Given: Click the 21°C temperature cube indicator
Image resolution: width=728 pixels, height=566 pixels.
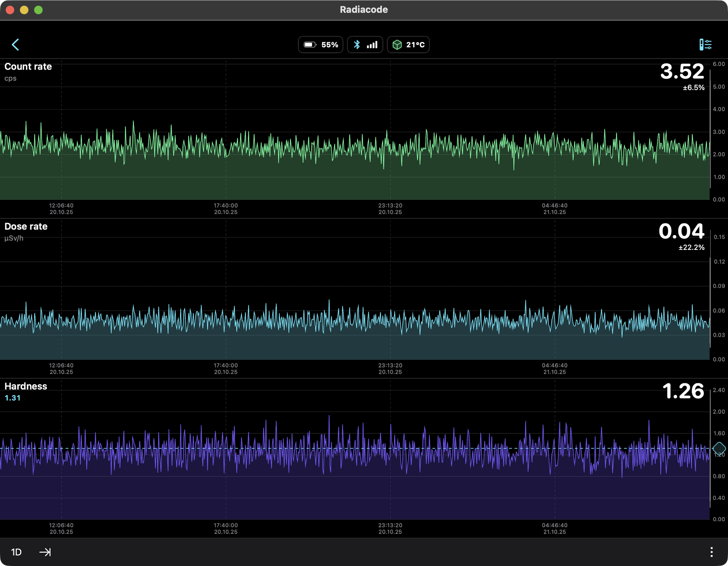Looking at the screenshot, I should [x=408, y=45].
